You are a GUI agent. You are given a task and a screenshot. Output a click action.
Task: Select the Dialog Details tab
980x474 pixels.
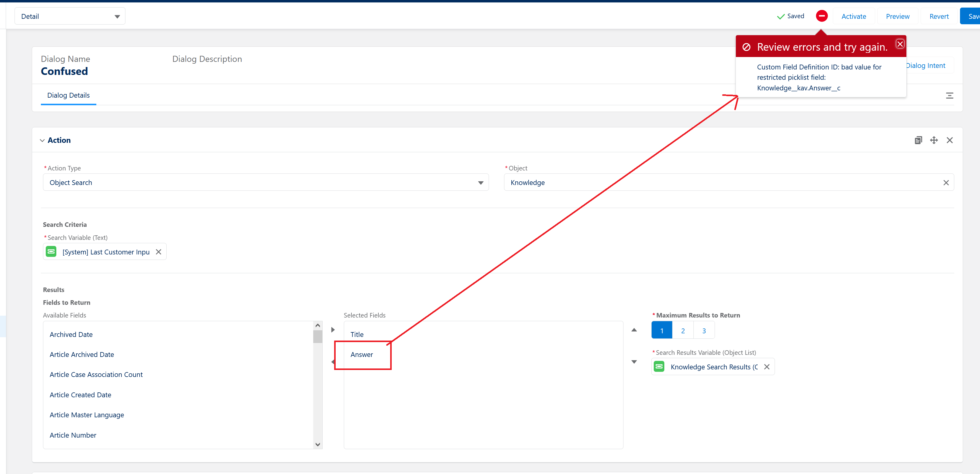(68, 95)
